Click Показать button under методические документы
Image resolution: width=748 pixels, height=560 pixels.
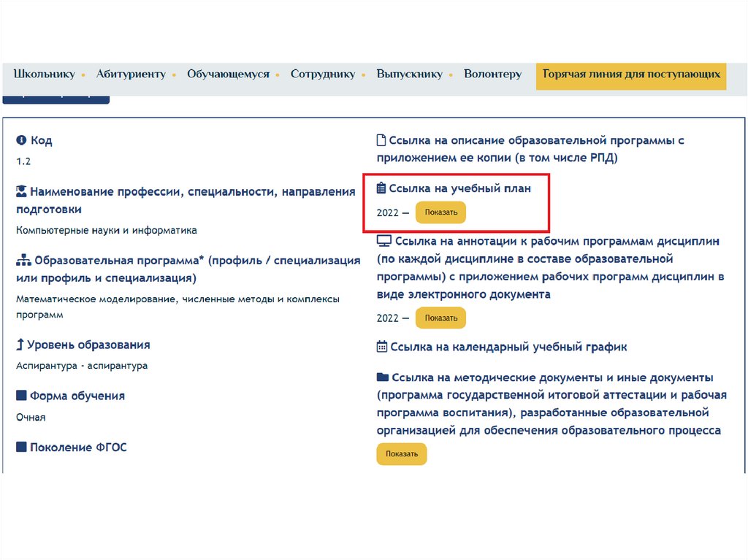pyautogui.click(x=401, y=453)
